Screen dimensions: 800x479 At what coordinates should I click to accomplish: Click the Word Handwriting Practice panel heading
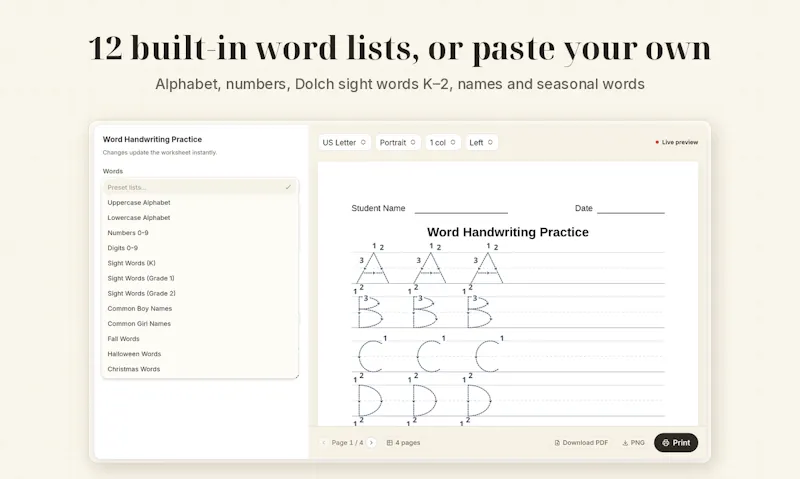[152, 139]
